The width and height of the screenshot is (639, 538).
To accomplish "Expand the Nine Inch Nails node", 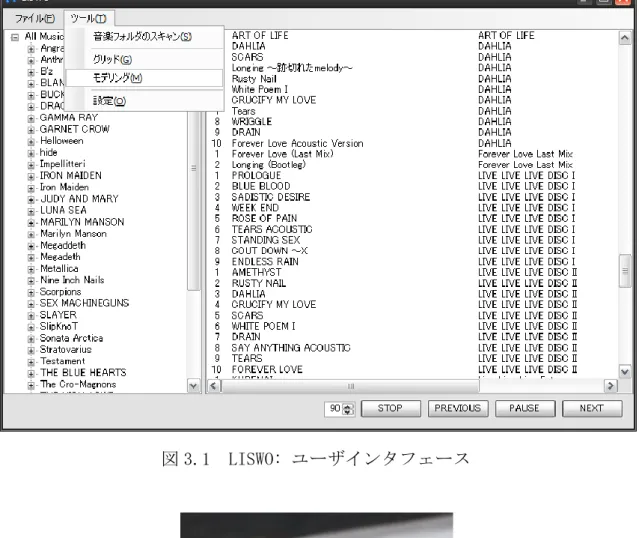I will click(x=31, y=281).
